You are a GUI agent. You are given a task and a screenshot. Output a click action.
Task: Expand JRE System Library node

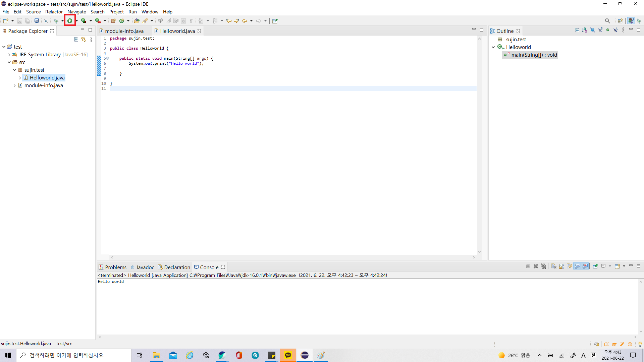pyautogui.click(x=9, y=55)
